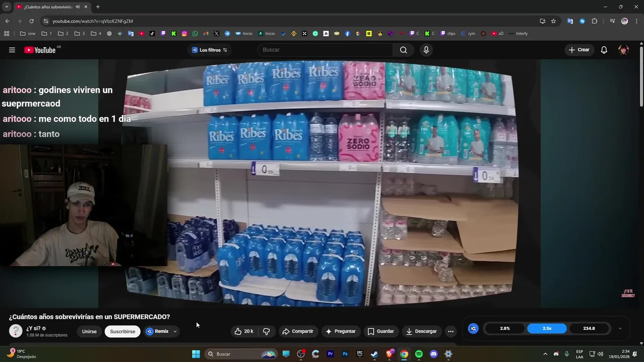
Task: Open the Gmail bookmark icon
Action: [x=206, y=34]
